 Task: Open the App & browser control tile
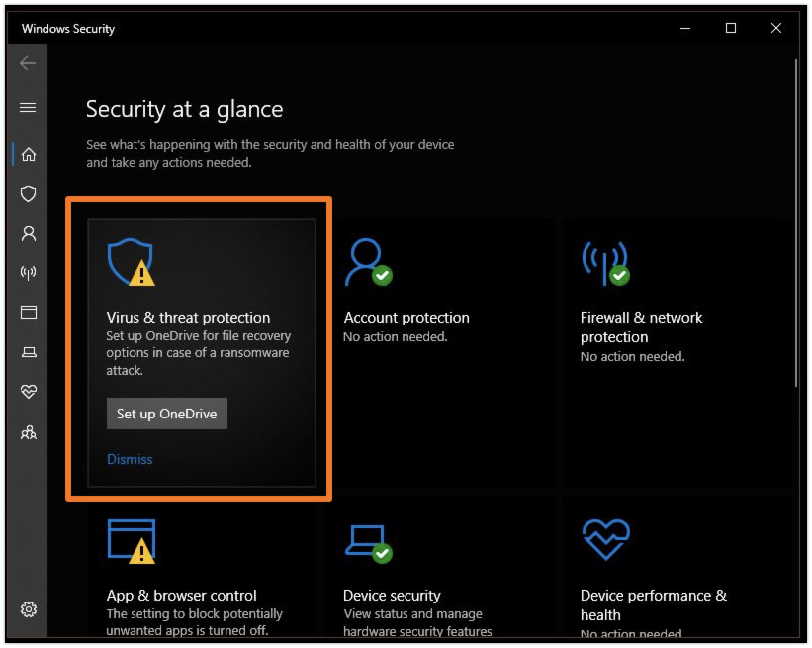[x=181, y=596]
